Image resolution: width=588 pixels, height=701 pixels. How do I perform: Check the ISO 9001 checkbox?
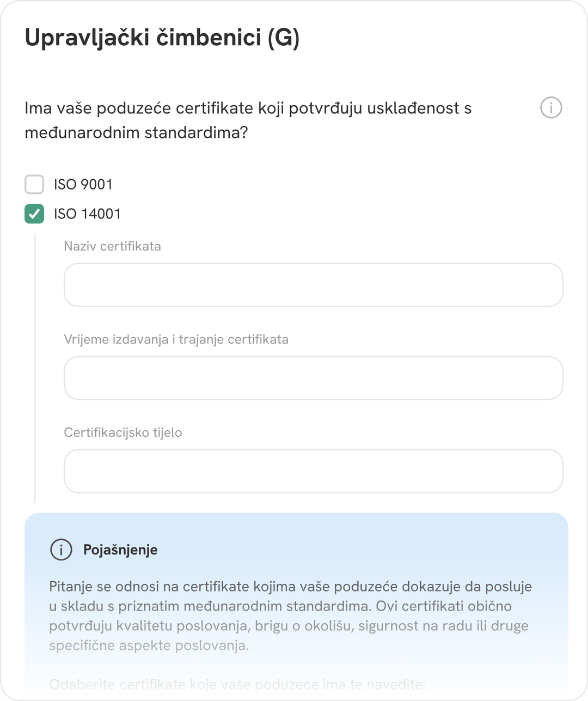(34, 185)
